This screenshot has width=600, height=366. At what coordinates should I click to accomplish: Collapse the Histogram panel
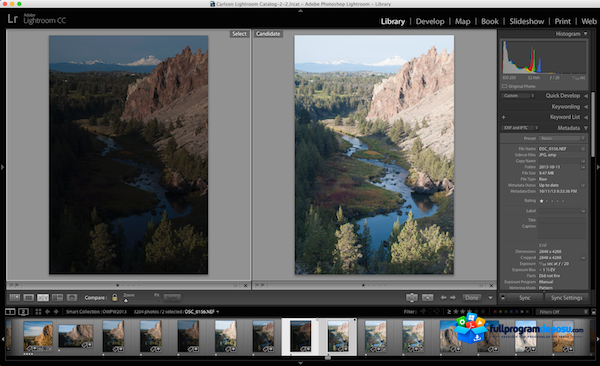[x=585, y=34]
